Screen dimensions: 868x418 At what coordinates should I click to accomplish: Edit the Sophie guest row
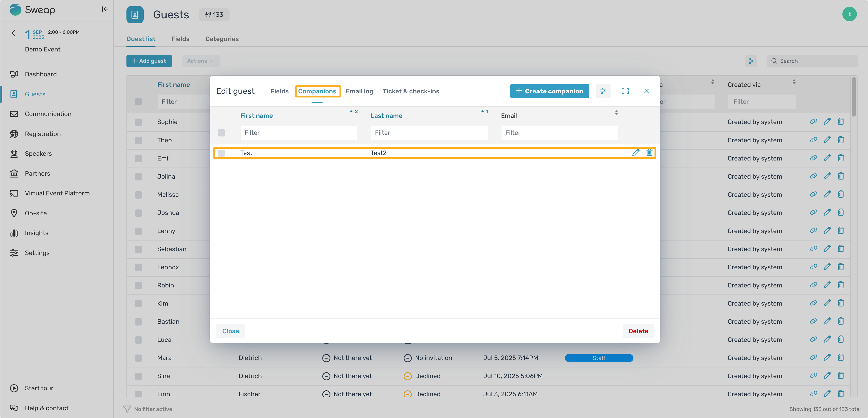click(x=827, y=121)
